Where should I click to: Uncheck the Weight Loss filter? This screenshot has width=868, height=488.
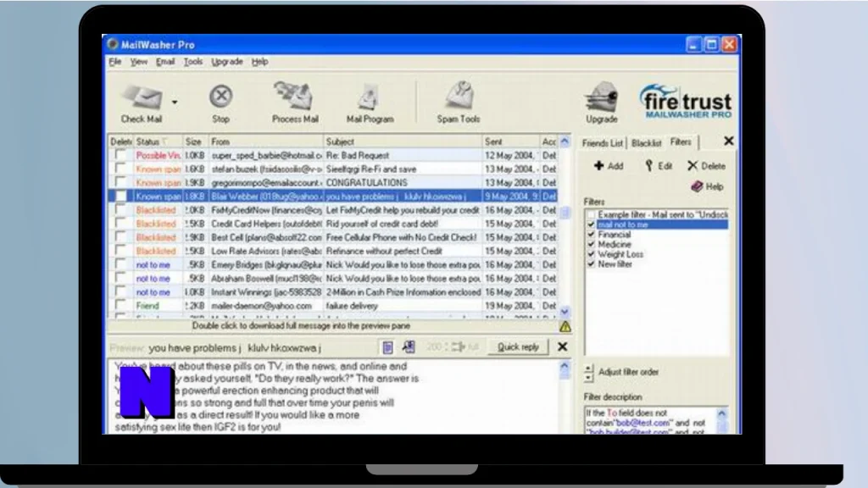coord(591,254)
